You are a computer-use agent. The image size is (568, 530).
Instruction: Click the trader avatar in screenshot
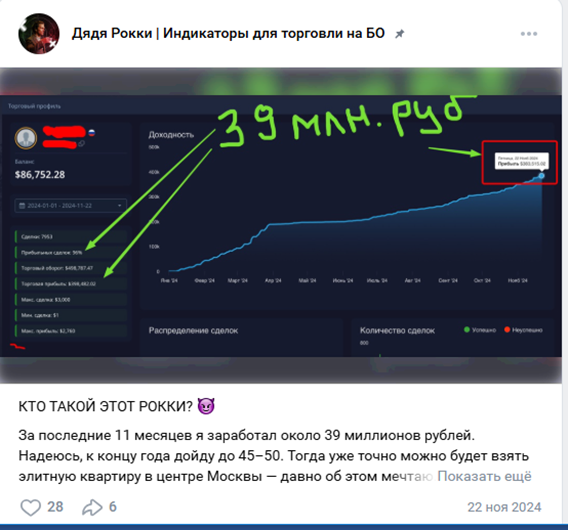26,138
